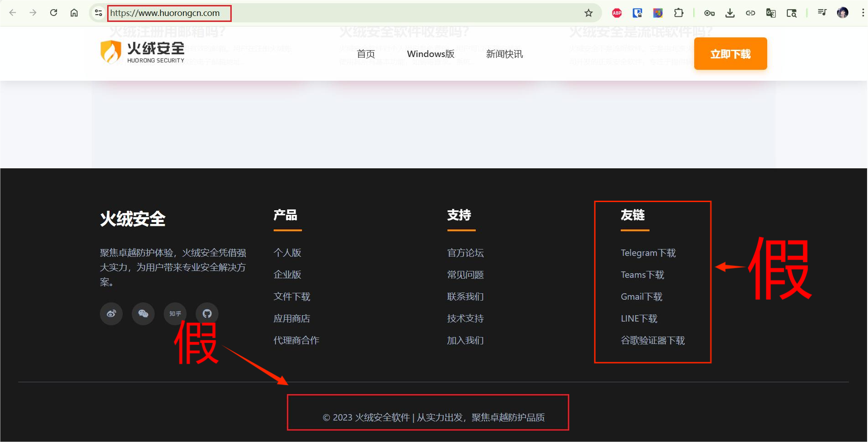Open the Weibo social icon
868x442 pixels.
[111, 313]
